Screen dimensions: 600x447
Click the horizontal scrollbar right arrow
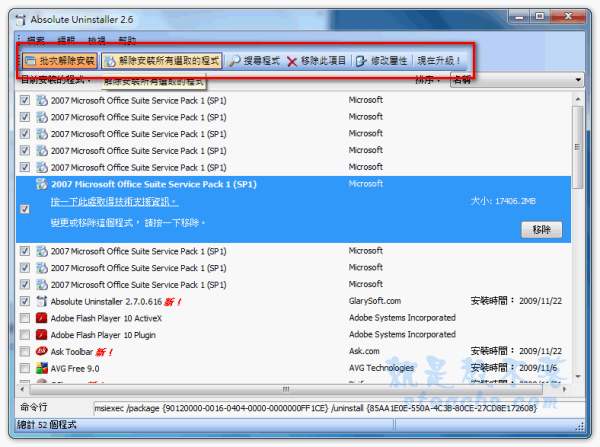(564, 390)
